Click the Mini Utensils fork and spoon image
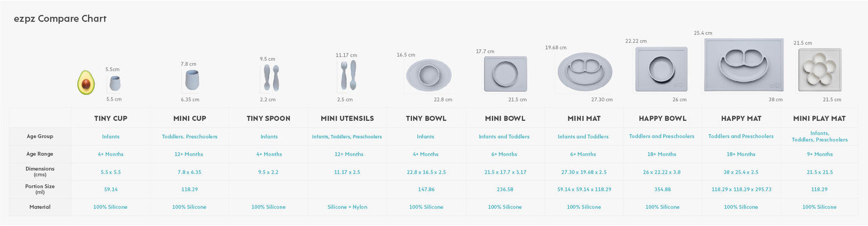The height and width of the screenshot is (226, 868). [348, 76]
